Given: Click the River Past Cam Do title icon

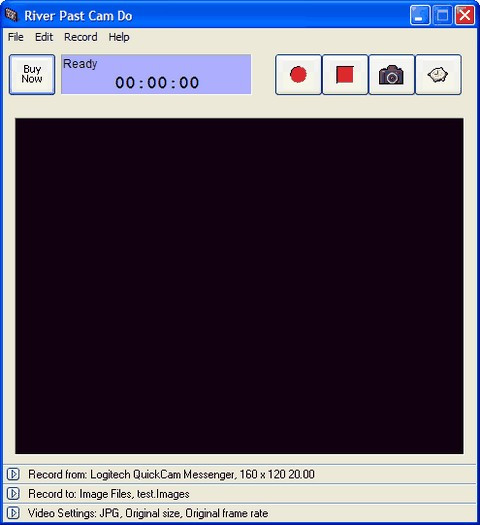Looking at the screenshot, I should pyautogui.click(x=12, y=15).
